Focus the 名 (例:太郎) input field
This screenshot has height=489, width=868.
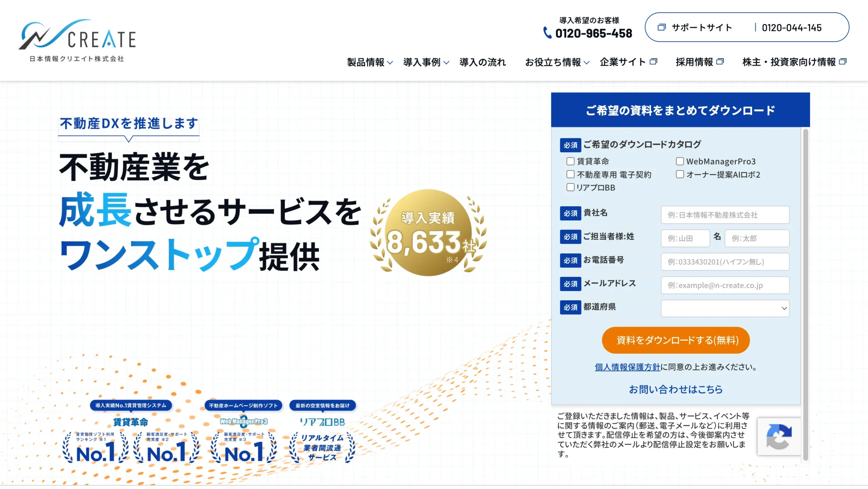point(757,238)
